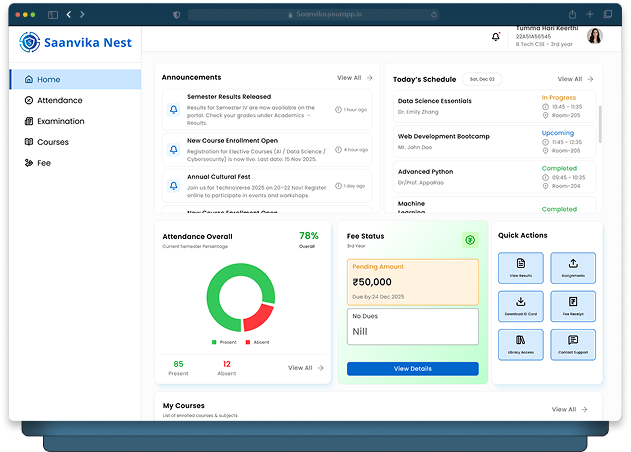Click the browser back arrow

tap(69, 14)
